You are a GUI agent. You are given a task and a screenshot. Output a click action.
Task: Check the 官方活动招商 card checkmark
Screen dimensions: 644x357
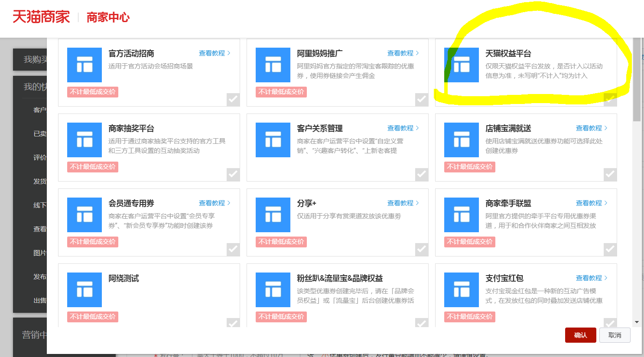click(233, 100)
